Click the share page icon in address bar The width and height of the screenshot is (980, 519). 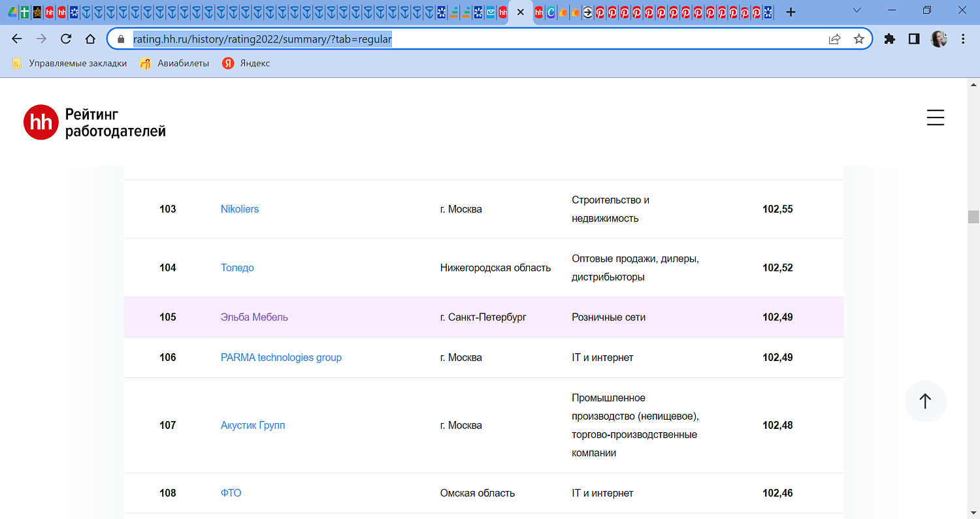pyautogui.click(x=834, y=39)
